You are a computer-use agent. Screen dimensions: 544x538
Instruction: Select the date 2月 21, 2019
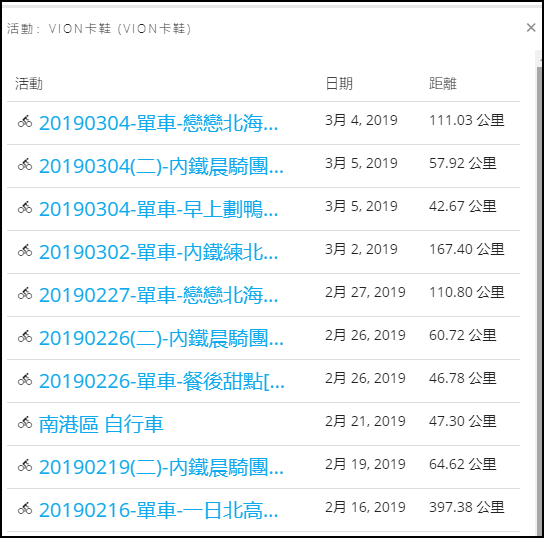click(x=365, y=421)
